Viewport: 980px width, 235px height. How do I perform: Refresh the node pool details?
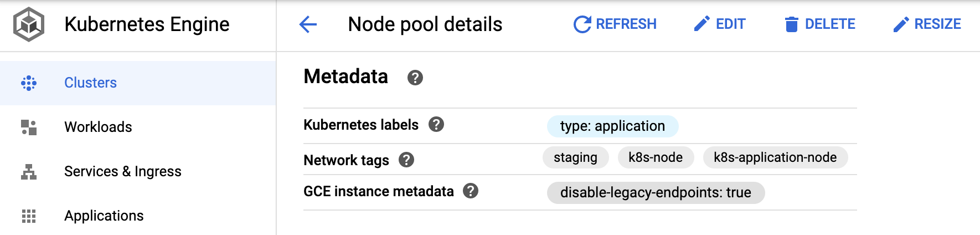(615, 24)
